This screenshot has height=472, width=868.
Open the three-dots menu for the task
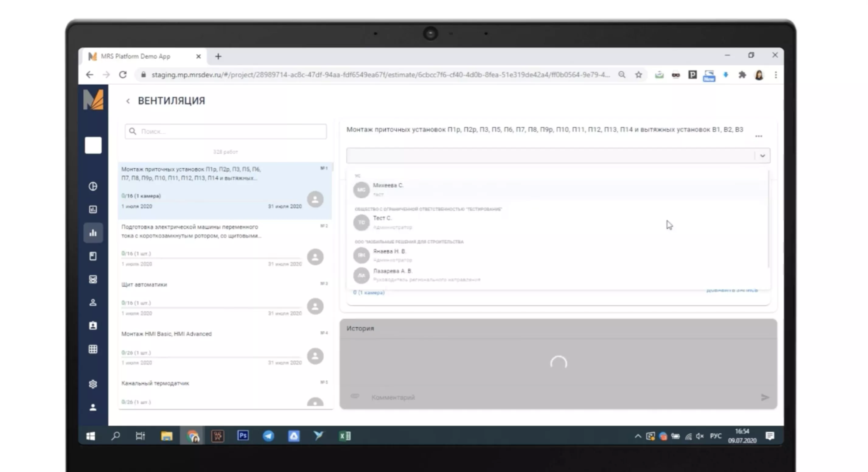[758, 136]
